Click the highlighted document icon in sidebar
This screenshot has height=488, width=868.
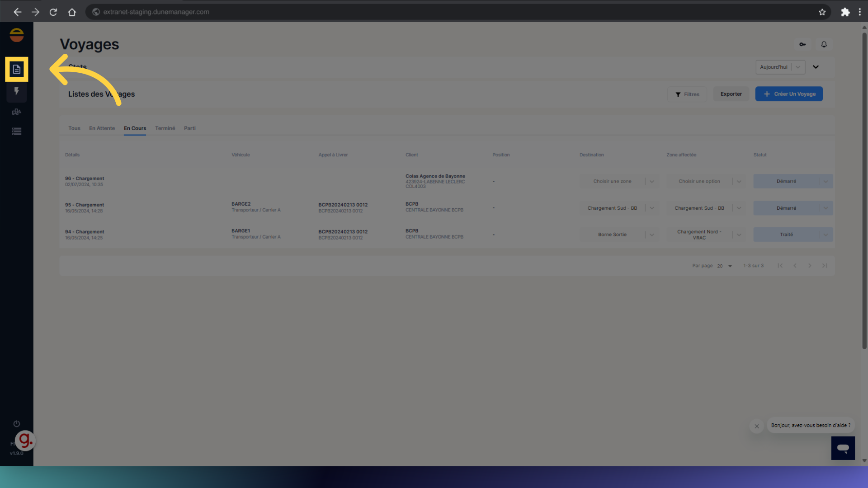pos(17,70)
